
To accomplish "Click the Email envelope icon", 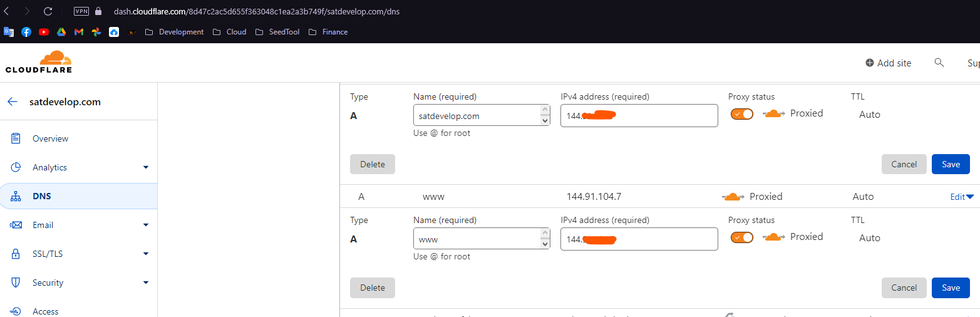I will (x=16, y=225).
